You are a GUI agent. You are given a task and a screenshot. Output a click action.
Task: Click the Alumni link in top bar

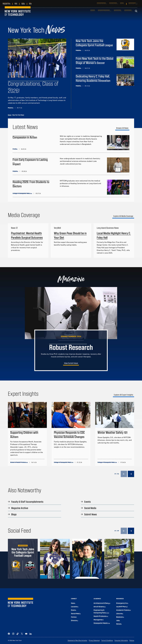pyautogui.click(x=122, y=4)
